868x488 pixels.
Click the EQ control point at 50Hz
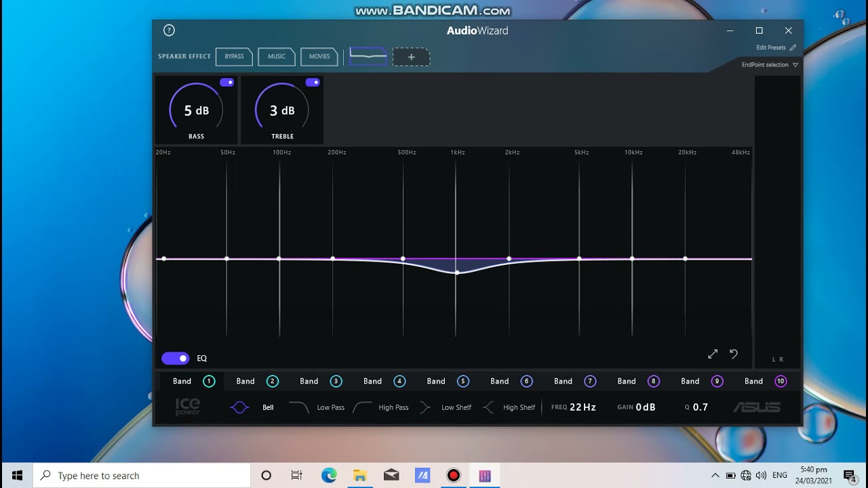pos(226,259)
